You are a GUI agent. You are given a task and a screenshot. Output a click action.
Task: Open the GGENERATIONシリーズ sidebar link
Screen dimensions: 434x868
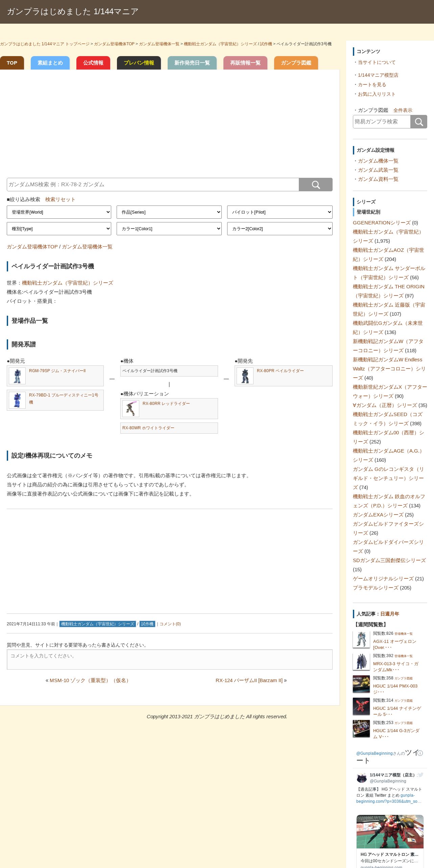pos(382,223)
